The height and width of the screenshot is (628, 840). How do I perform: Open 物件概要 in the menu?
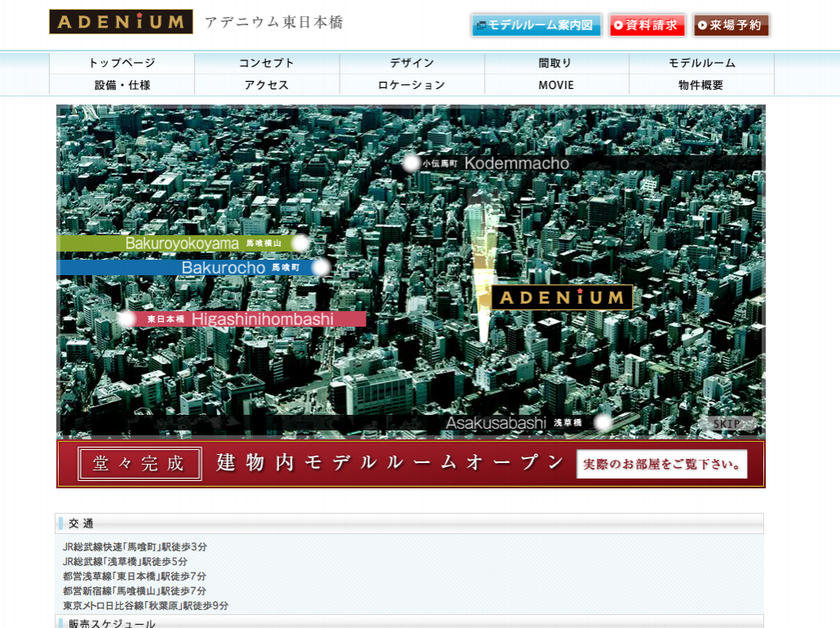click(701, 85)
